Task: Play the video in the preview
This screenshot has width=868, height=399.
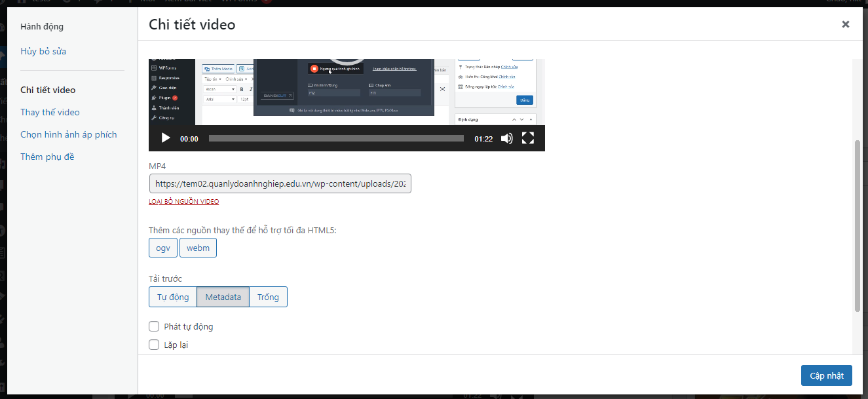Action: click(166, 138)
